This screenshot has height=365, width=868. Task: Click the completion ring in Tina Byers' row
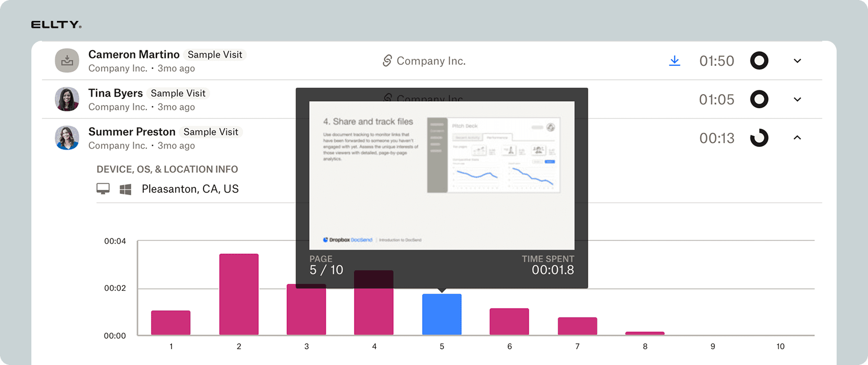759,99
